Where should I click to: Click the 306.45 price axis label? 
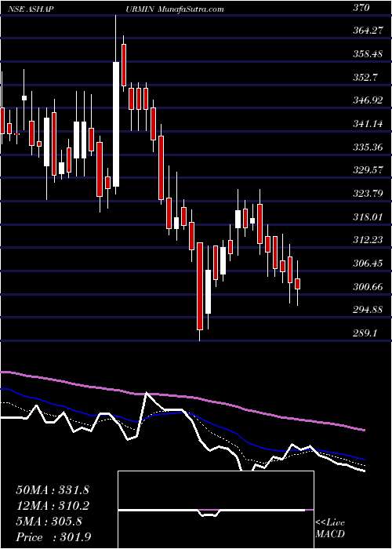[x=366, y=264]
